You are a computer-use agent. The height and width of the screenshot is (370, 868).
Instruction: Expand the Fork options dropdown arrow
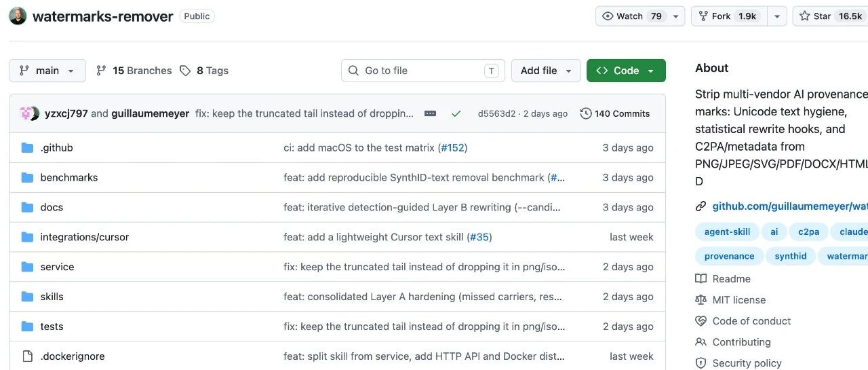coord(777,16)
